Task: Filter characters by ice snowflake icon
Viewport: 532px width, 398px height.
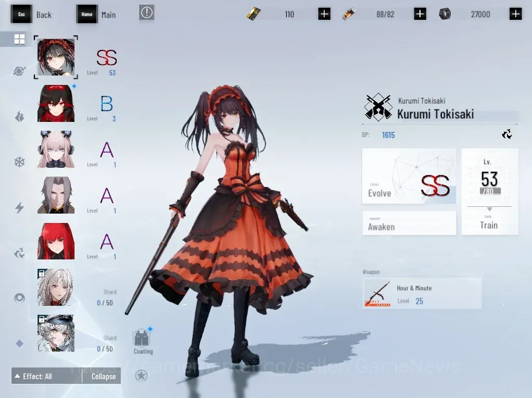Action: 19,162
